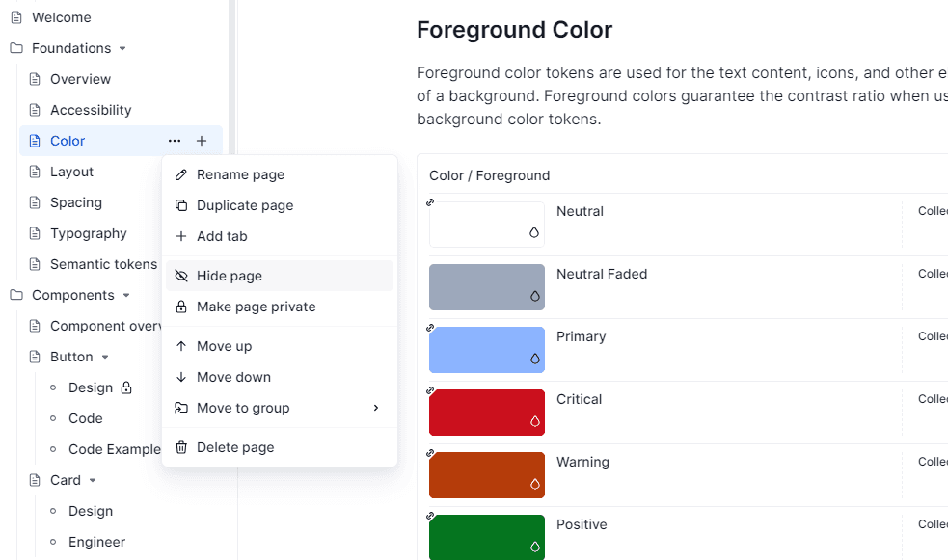Click the link icon above Critical swatch
The width and height of the screenshot is (948, 560).
tap(430, 391)
